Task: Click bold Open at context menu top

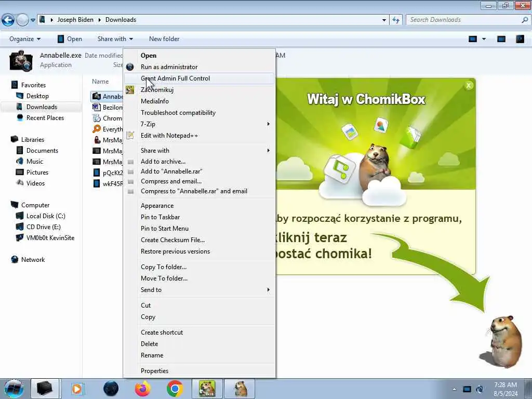Action: (149, 55)
